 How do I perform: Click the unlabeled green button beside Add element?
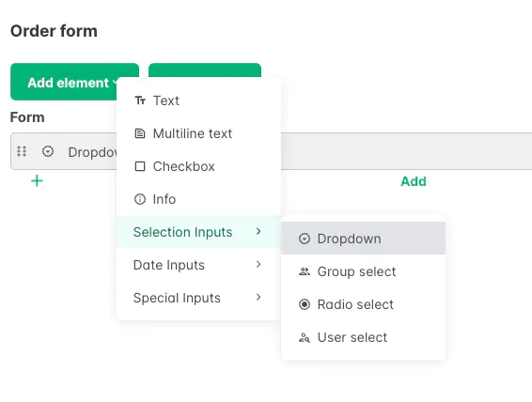(x=205, y=70)
